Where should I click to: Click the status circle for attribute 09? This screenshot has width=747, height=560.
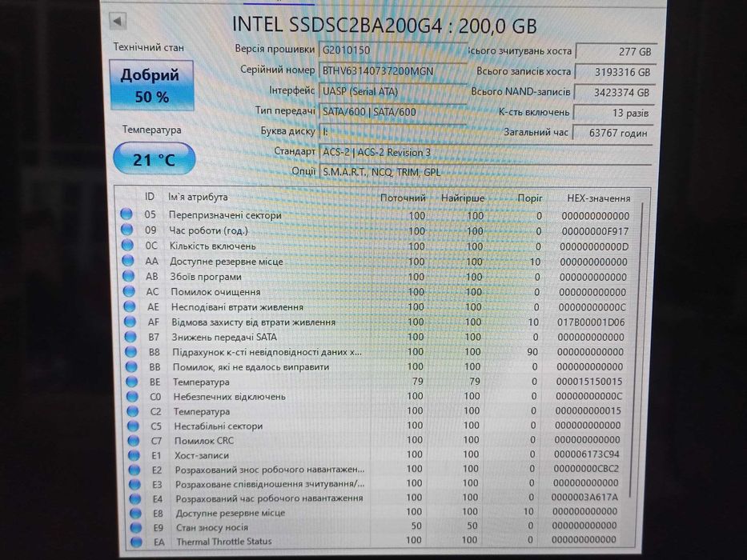pyautogui.click(x=127, y=230)
